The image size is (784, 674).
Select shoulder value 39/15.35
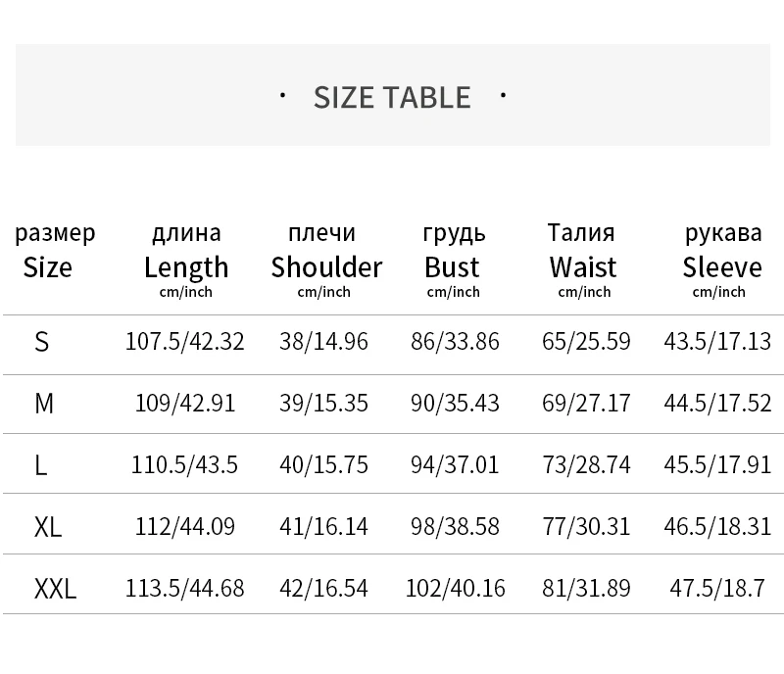coord(323,404)
